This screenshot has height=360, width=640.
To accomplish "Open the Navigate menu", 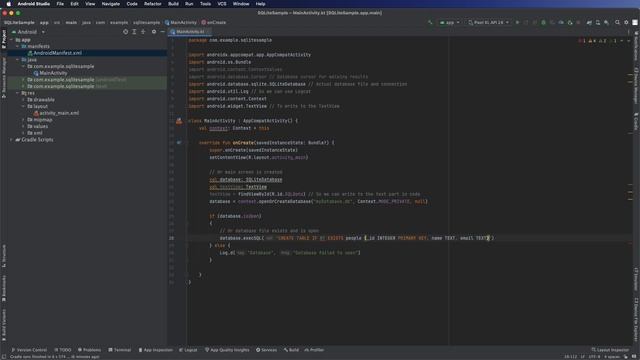I will 111,4.
